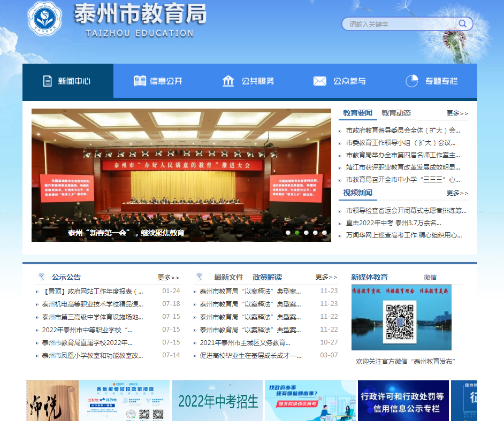Click the open book icon beside 信息公开

(x=140, y=81)
